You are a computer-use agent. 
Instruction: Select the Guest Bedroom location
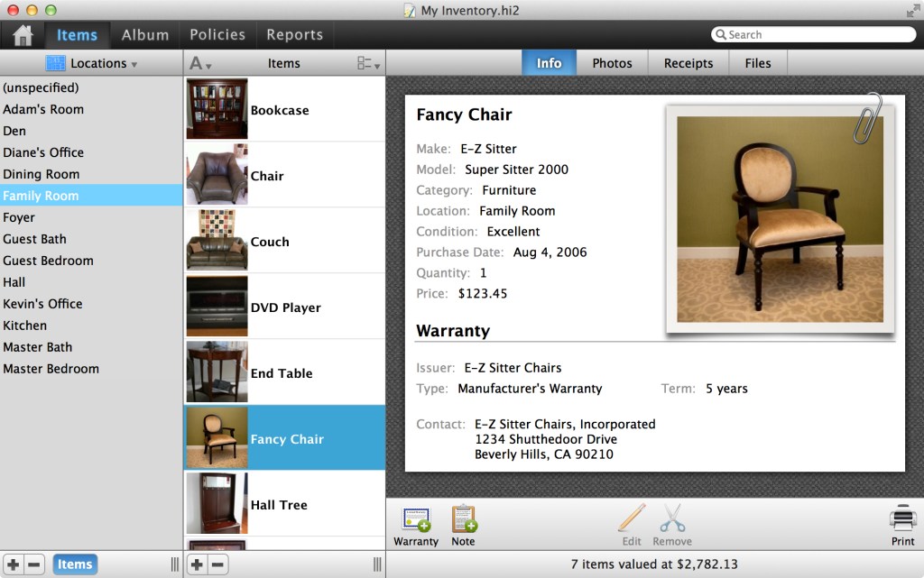(x=91, y=261)
